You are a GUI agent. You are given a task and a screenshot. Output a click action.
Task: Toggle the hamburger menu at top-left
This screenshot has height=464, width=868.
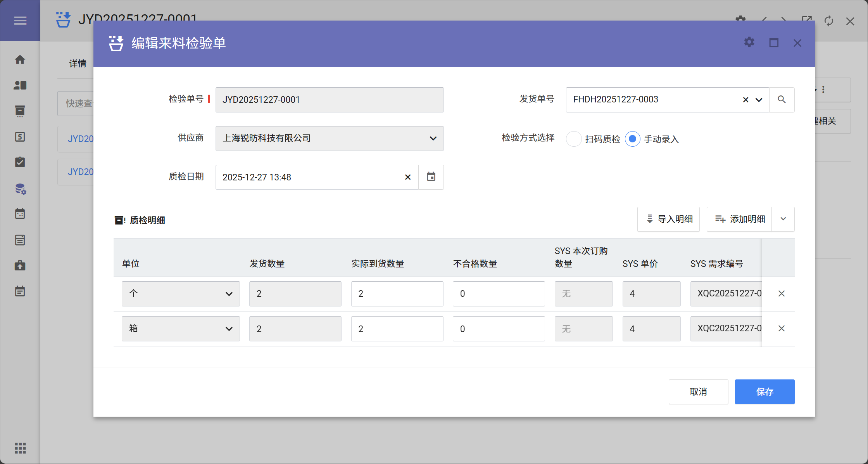click(x=20, y=21)
